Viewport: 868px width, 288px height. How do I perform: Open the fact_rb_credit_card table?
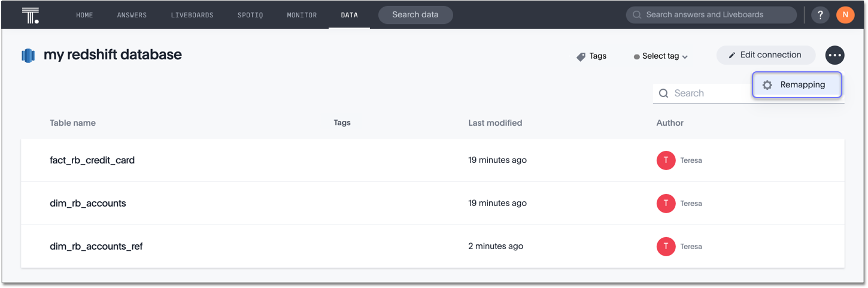(92, 160)
